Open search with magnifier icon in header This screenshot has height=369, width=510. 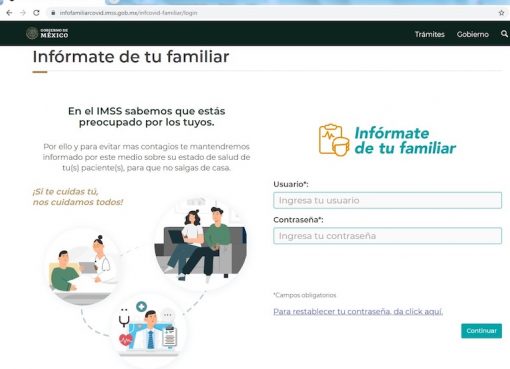point(504,34)
